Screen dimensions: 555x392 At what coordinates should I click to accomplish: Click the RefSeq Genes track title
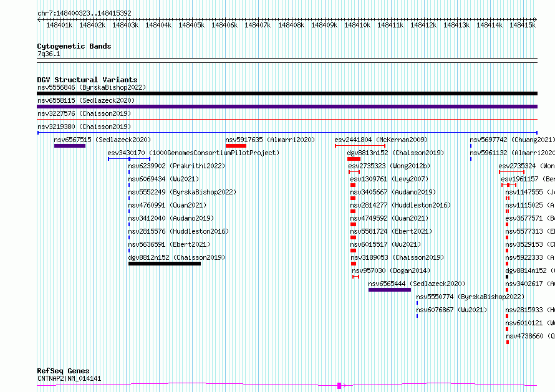[x=63, y=371]
